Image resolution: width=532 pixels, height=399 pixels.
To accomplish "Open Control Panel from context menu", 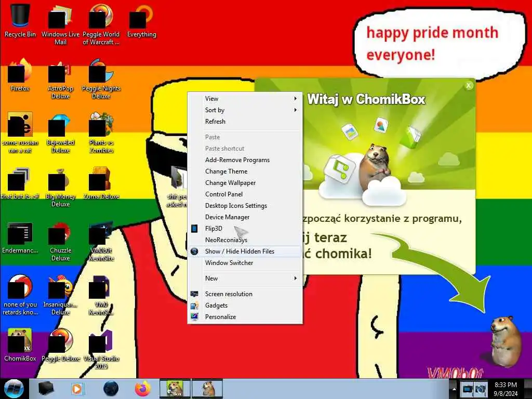I will tap(245, 194).
